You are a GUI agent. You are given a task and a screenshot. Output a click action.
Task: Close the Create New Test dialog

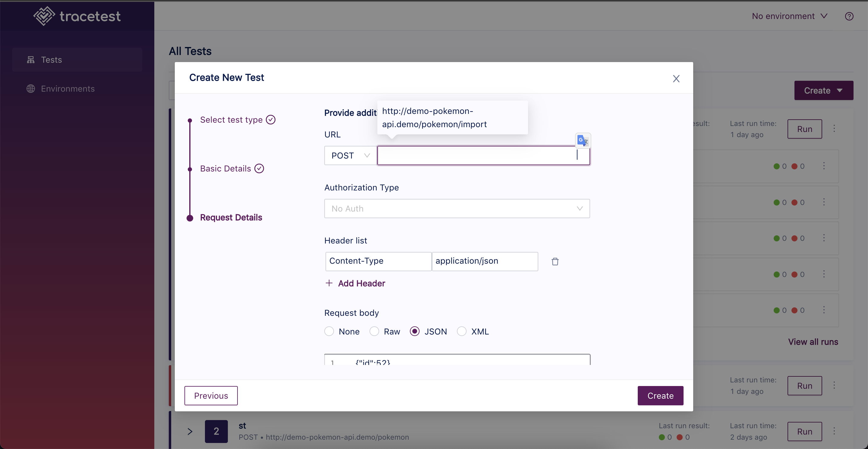676,78
